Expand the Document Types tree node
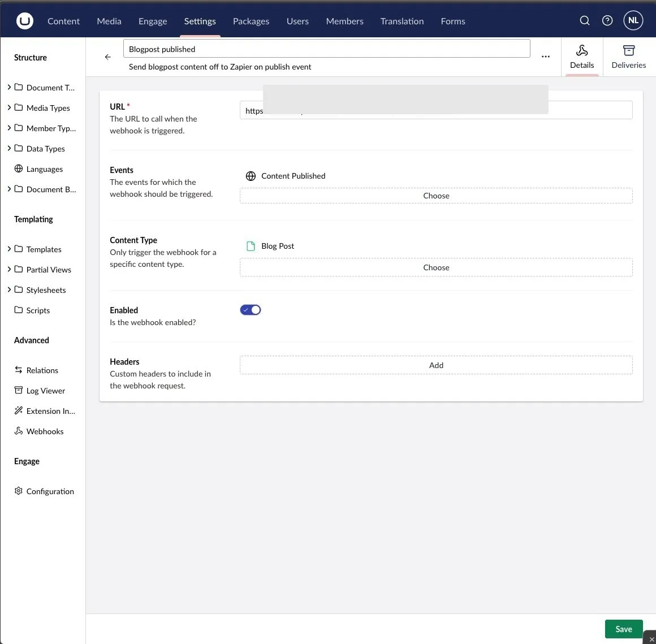Image resolution: width=656 pixels, height=644 pixels. point(9,87)
